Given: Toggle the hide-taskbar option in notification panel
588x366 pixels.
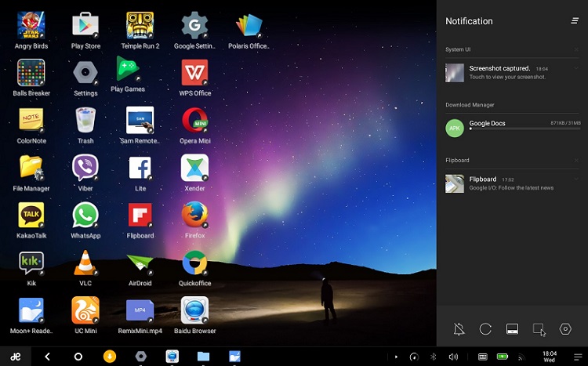Looking at the screenshot, I should pyautogui.click(x=512, y=329).
